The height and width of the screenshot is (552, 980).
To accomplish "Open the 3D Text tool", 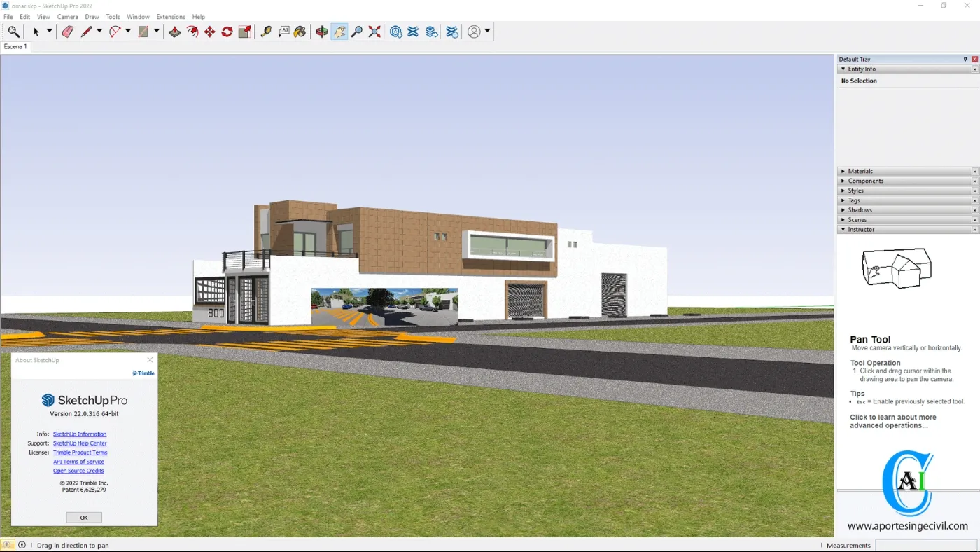I will point(285,32).
